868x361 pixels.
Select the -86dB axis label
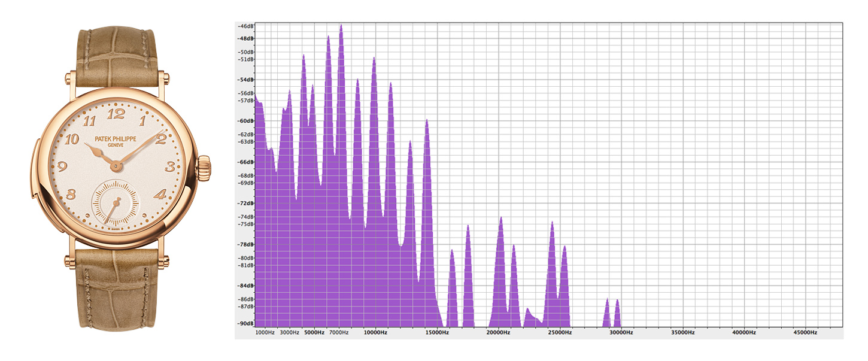(x=245, y=299)
